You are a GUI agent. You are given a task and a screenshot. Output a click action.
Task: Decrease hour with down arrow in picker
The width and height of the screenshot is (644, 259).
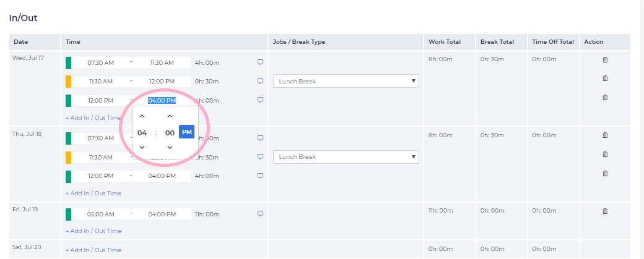[x=142, y=148]
